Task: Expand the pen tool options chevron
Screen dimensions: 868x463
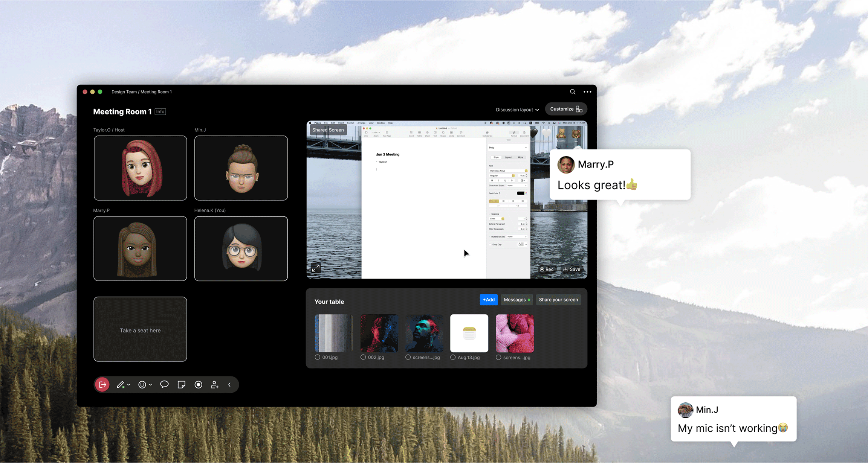Action: point(129,385)
